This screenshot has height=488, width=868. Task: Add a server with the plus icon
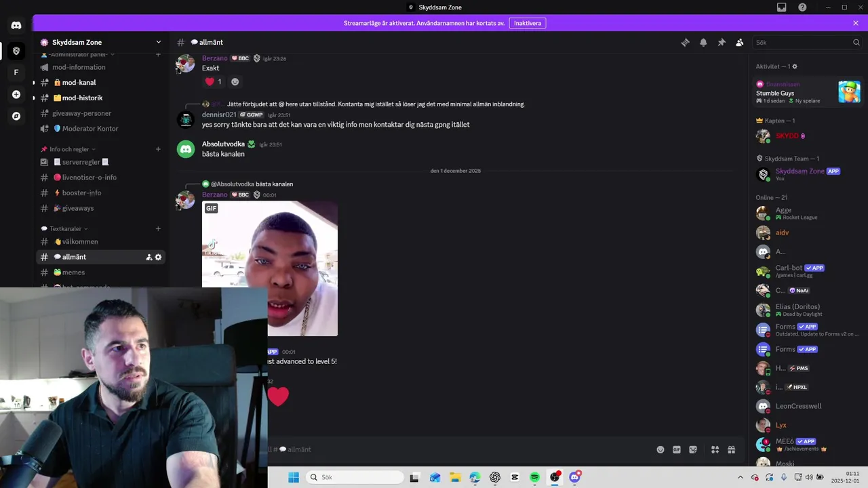16,94
